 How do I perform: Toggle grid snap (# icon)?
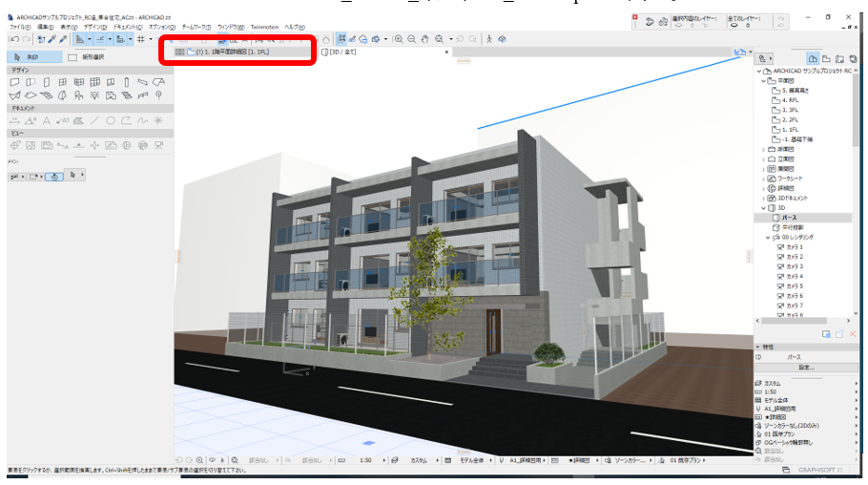pos(140,39)
